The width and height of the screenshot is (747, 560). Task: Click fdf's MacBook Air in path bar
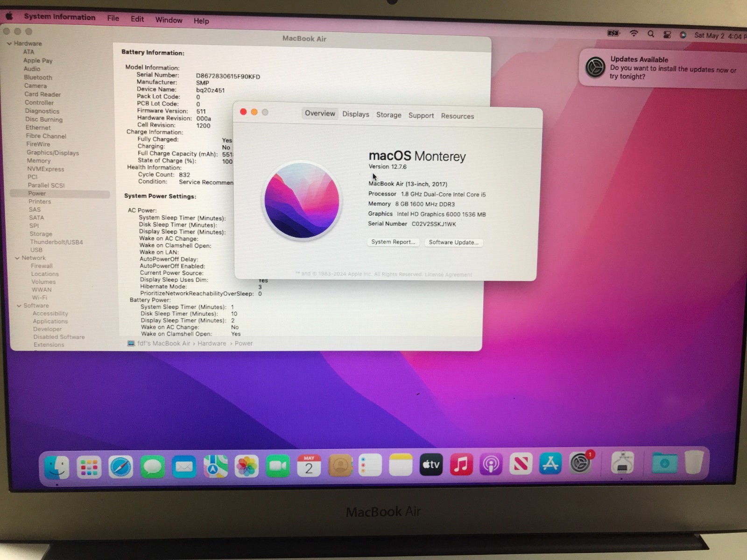tap(164, 343)
